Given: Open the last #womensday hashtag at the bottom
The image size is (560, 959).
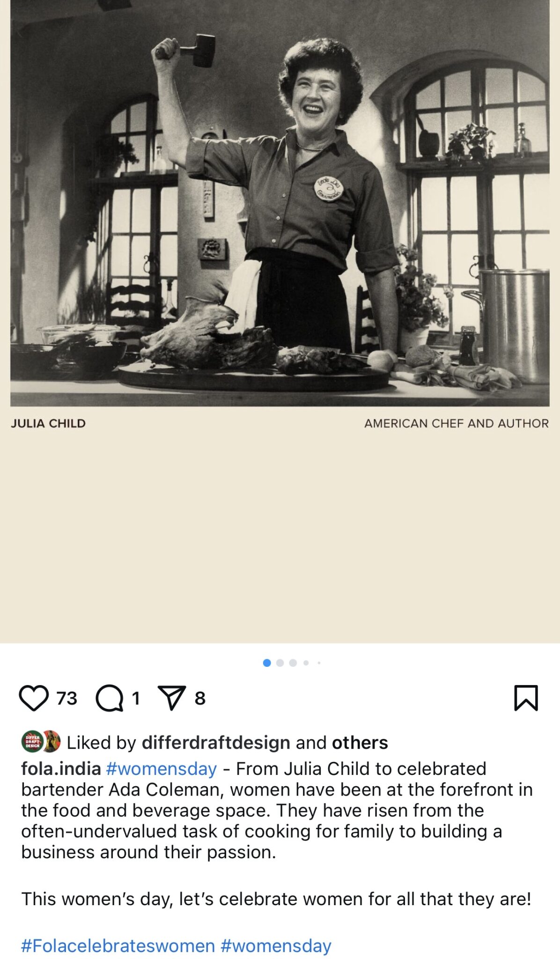Looking at the screenshot, I should click(276, 946).
